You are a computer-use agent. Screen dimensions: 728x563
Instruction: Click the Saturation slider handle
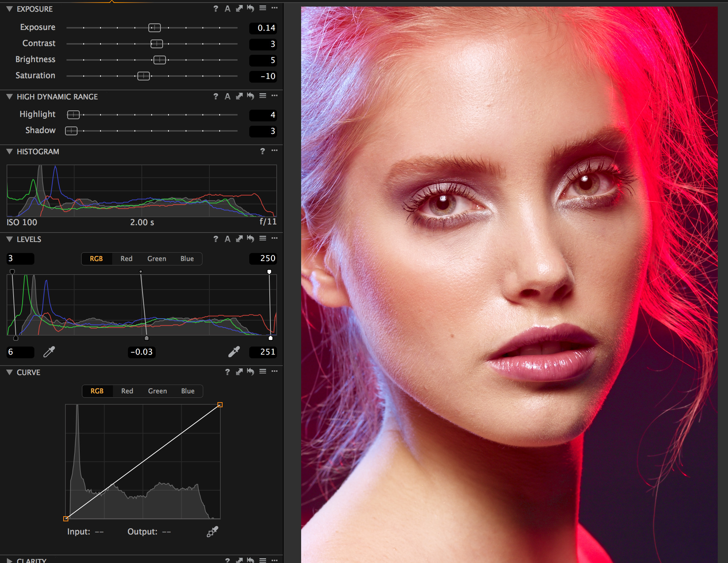[144, 76]
